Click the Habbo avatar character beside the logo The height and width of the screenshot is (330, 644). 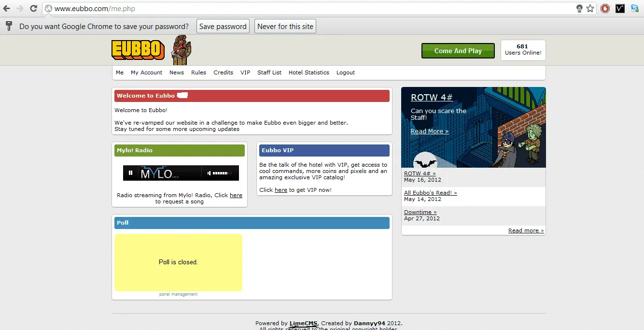(x=182, y=50)
